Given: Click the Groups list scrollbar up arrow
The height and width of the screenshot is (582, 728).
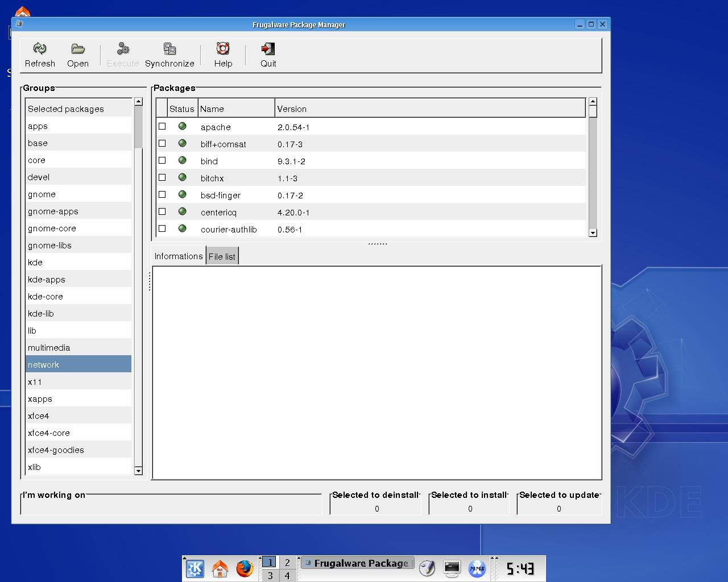Looking at the screenshot, I should 138,101.
